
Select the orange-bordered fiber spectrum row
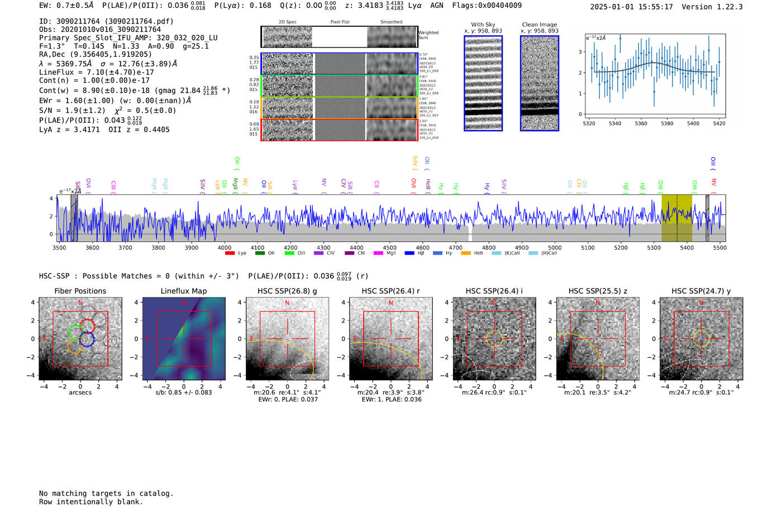[340, 108]
